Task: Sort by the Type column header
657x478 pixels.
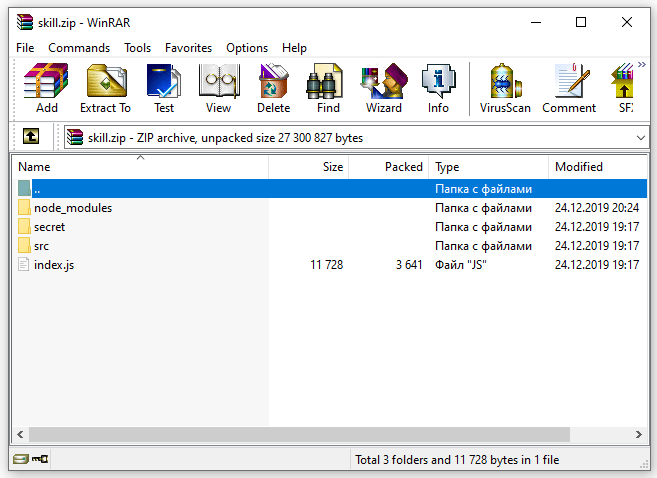Action: pyautogui.click(x=489, y=166)
